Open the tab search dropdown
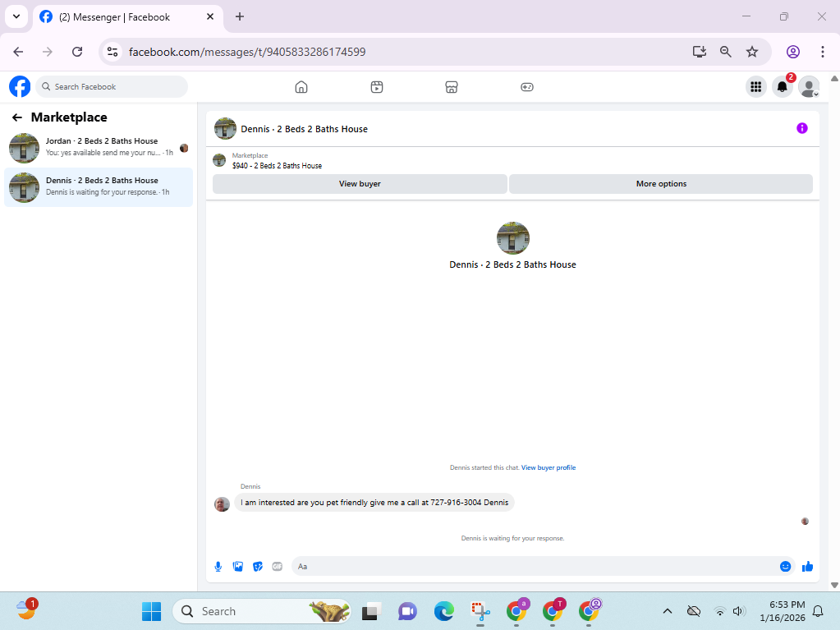This screenshot has height=630, width=840. click(x=16, y=16)
